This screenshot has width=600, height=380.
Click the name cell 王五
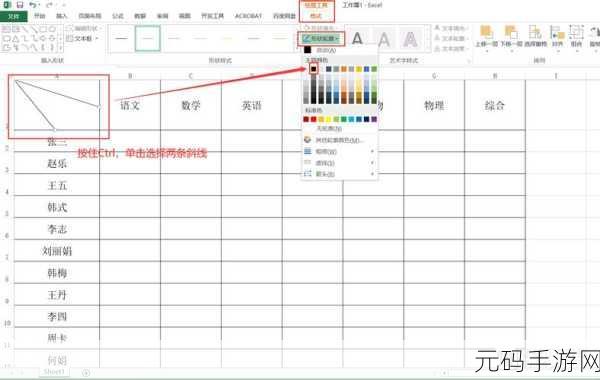pyautogui.click(x=57, y=185)
